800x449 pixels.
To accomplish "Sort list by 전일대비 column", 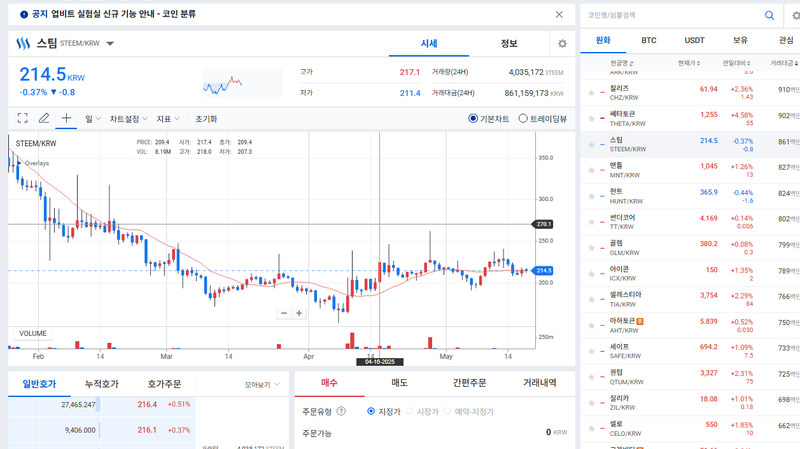I will [736, 63].
